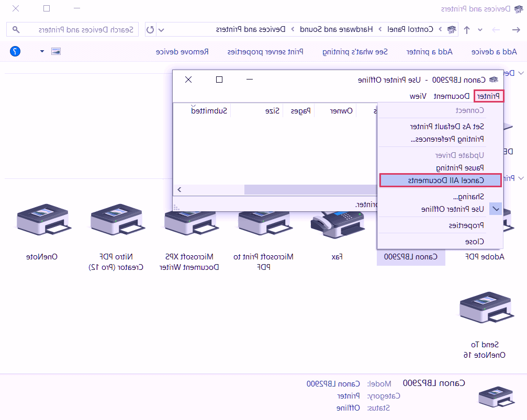Viewport: 527px width, 420px height.
Task: Open Properties from the Printer menu
Action: [x=466, y=225]
